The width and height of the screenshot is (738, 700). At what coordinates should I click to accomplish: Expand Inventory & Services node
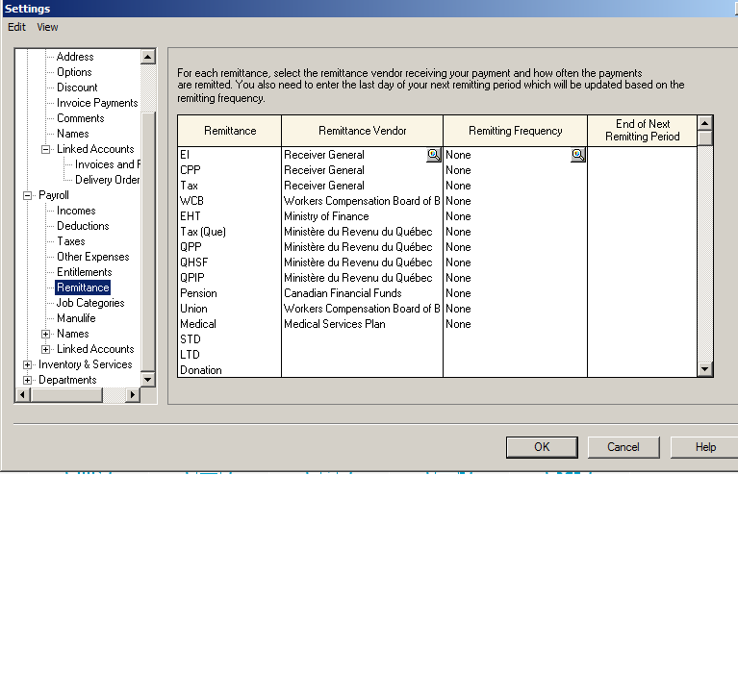(x=27, y=364)
